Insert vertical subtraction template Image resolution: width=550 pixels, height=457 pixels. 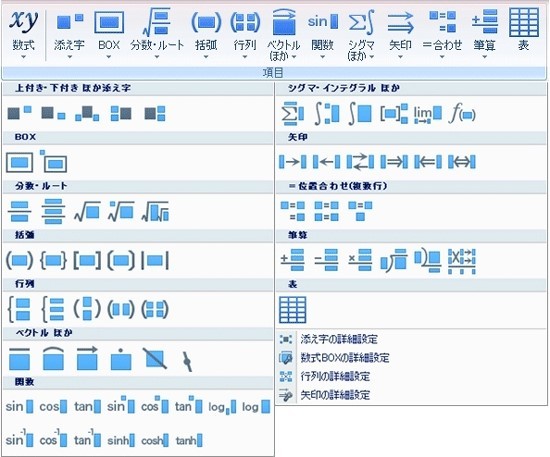[x=327, y=260]
